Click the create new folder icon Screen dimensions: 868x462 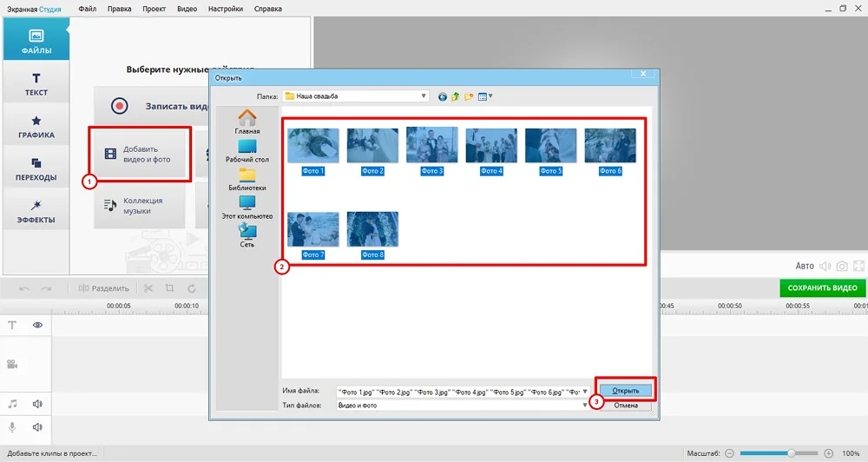pos(469,96)
